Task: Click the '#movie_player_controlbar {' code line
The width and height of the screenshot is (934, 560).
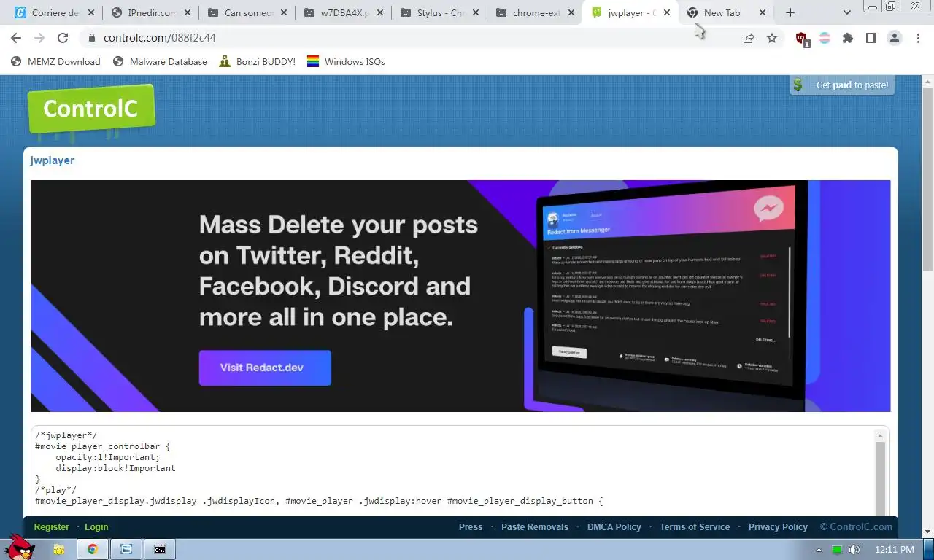Action: click(x=102, y=446)
